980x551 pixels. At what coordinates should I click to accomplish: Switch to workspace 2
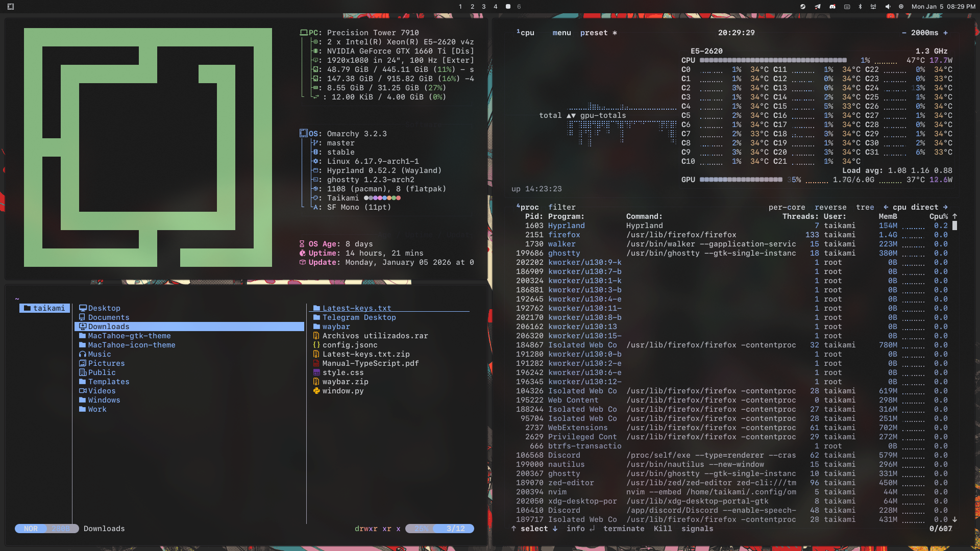click(472, 7)
